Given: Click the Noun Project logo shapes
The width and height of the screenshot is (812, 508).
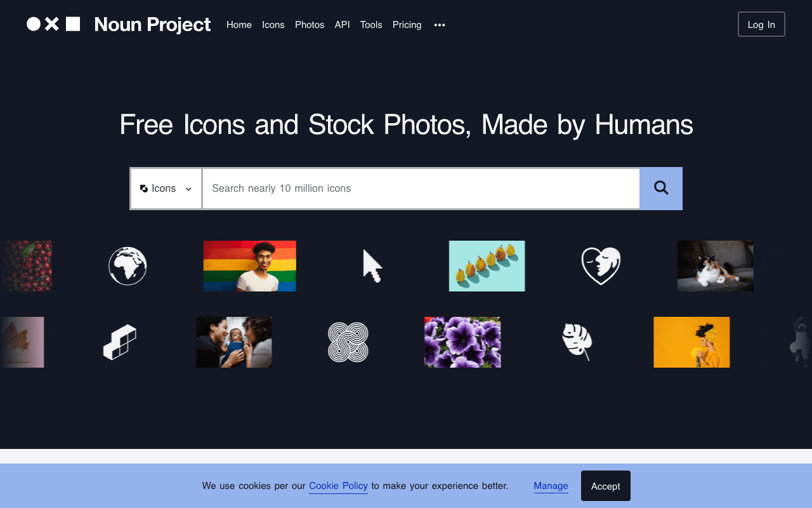Looking at the screenshot, I should [x=53, y=24].
